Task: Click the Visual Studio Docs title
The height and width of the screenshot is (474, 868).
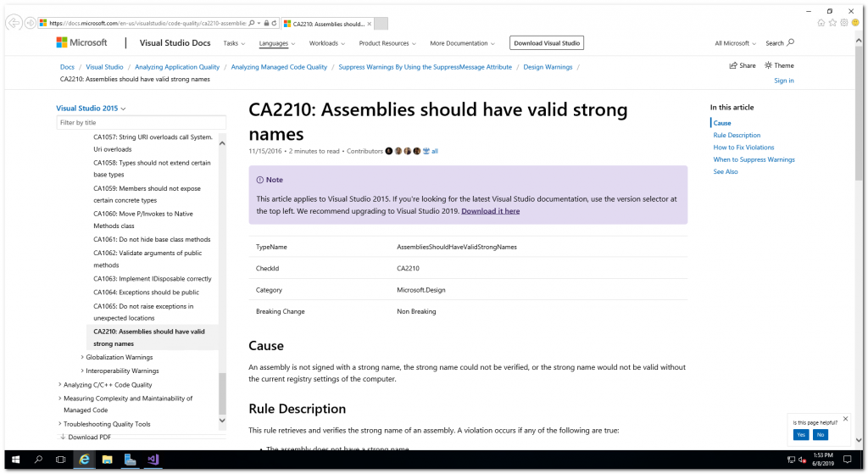Action: 175,42
